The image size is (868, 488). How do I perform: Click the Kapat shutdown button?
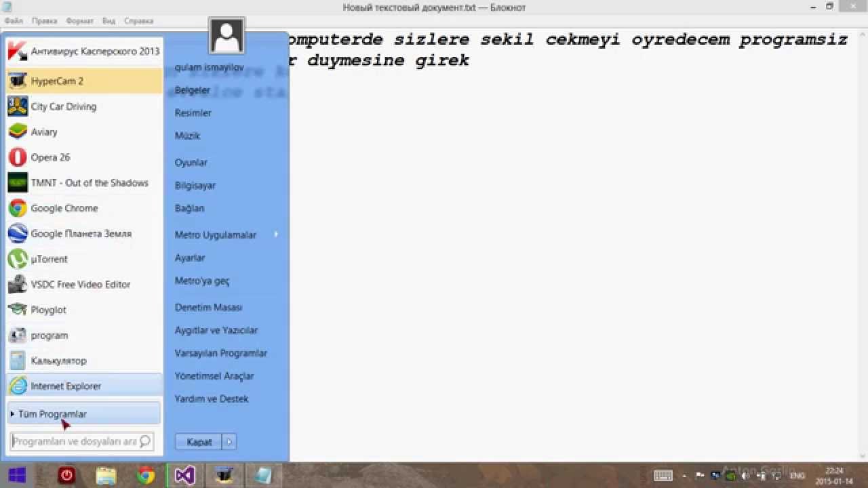click(199, 441)
